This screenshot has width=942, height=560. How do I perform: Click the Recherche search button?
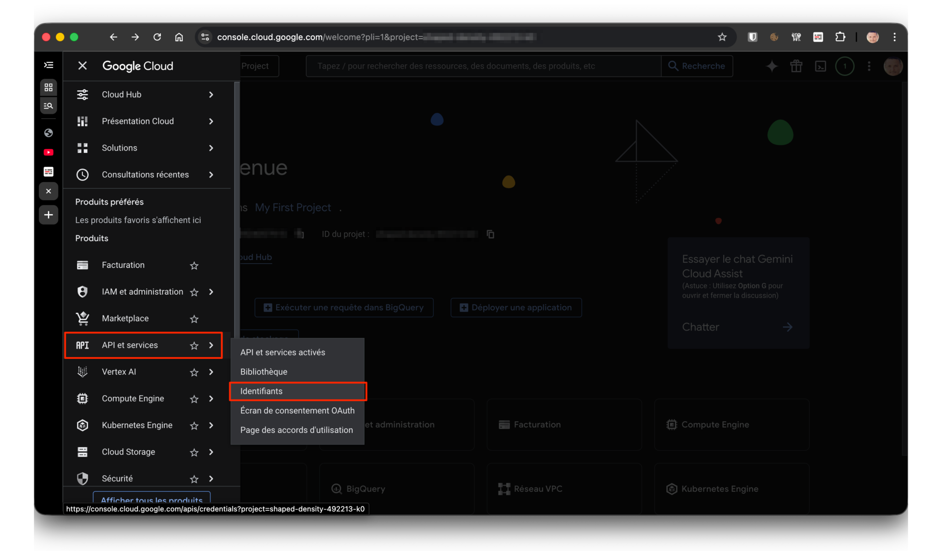pos(697,66)
